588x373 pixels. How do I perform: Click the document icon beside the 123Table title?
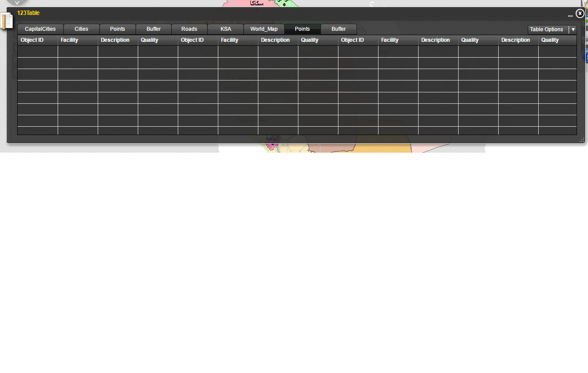pos(7,21)
